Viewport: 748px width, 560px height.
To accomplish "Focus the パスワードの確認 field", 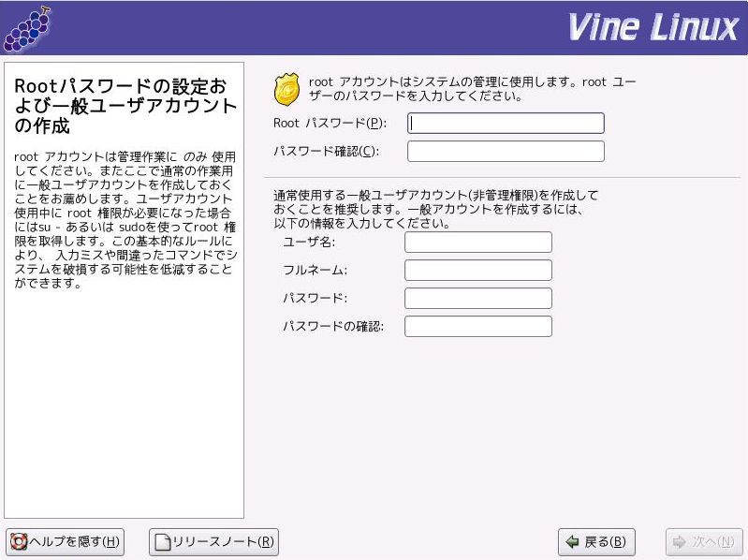I will pyautogui.click(x=478, y=326).
